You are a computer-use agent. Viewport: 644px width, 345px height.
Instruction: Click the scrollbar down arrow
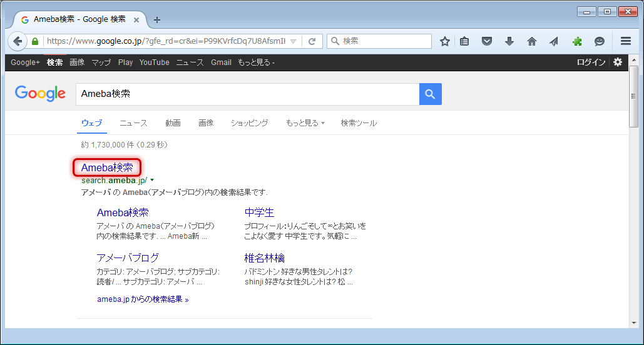[633, 323]
